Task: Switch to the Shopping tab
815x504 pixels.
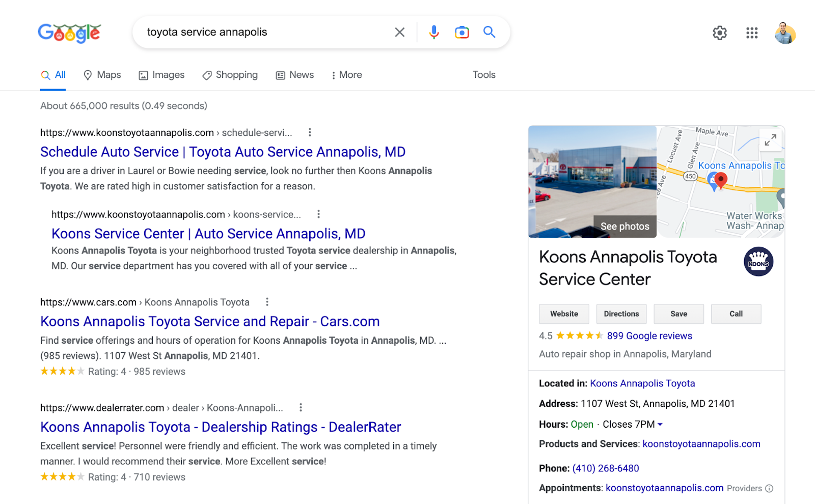Action: (x=230, y=75)
